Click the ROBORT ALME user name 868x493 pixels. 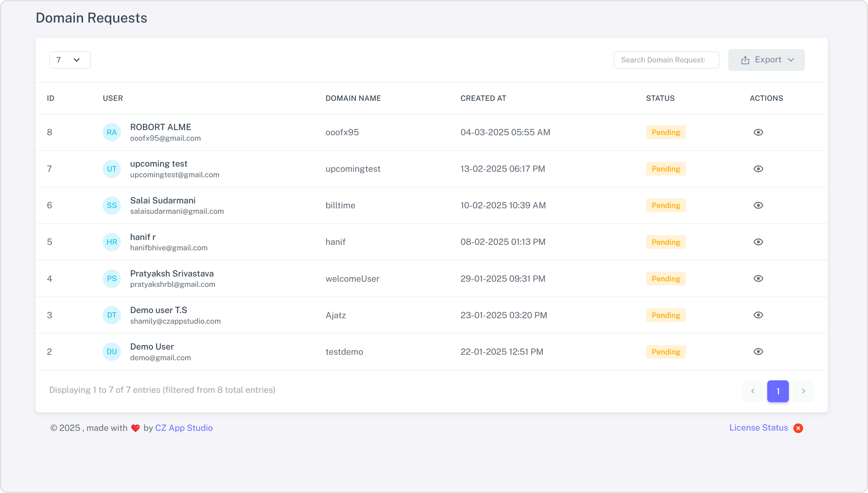point(161,127)
